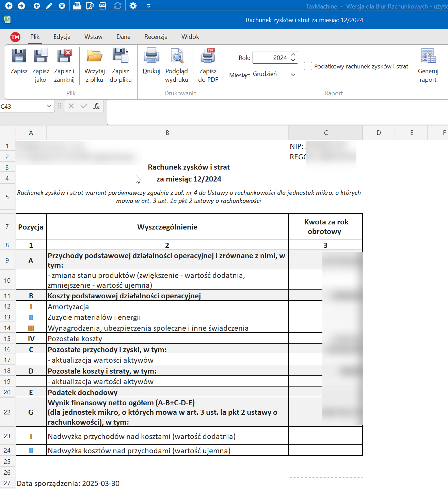Image resolution: width=448 pixels, height=489 pixels.
Task: Select column C header
Action: coord(325,133)
